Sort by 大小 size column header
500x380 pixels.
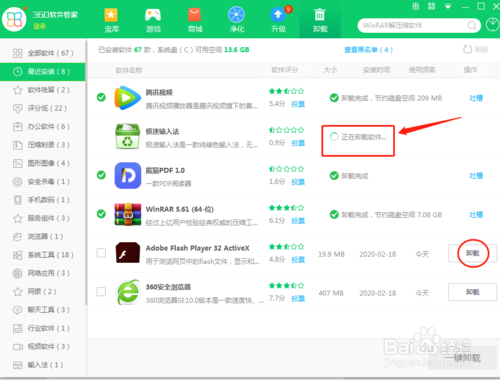[330, 70]
